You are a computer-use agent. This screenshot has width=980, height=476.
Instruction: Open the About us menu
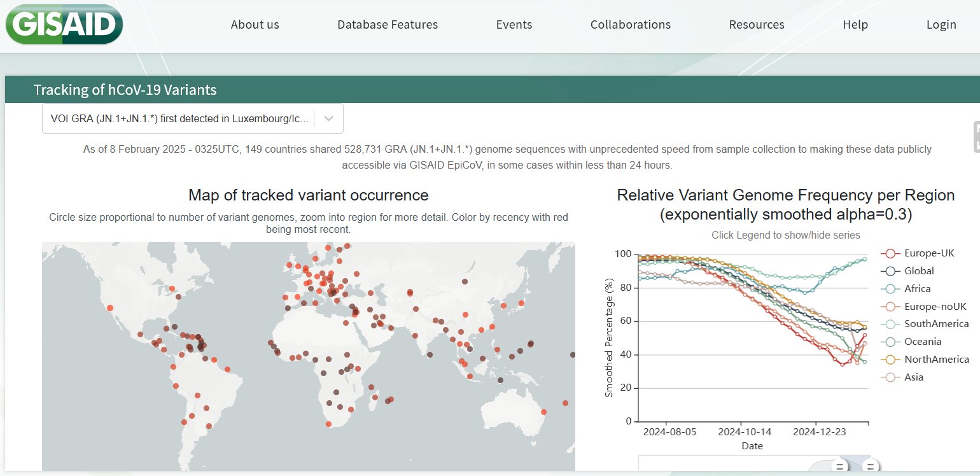tap(255, 25)
